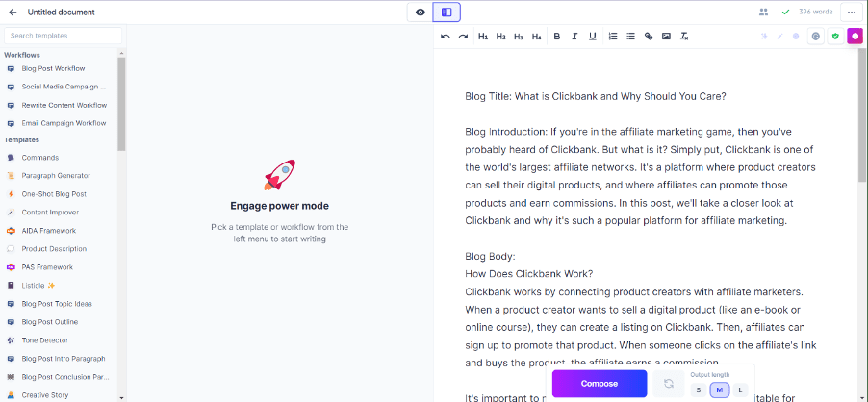Click the Blog Post Conclusion Paragraph icon

point(11,377)
